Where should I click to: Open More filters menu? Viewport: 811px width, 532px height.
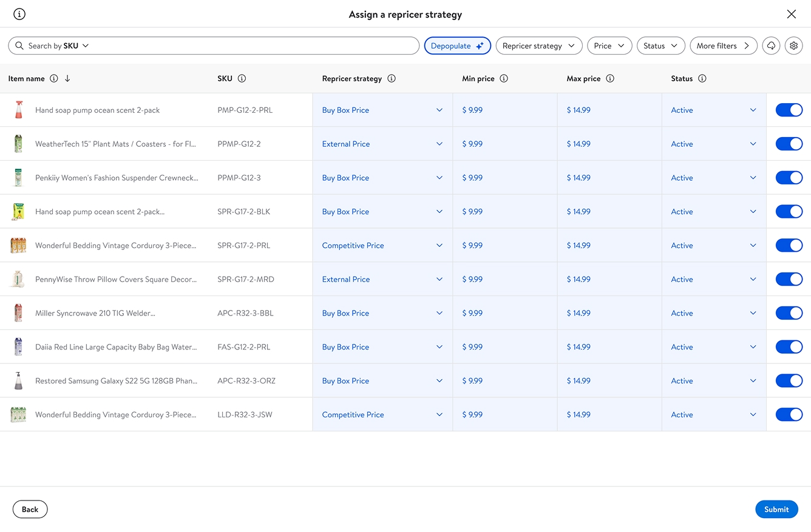[x=723, y=45]
